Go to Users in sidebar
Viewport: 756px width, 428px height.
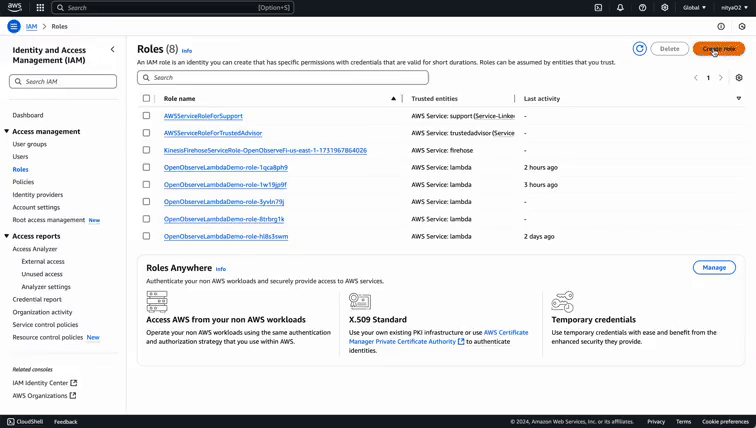[x=20, y=157]
